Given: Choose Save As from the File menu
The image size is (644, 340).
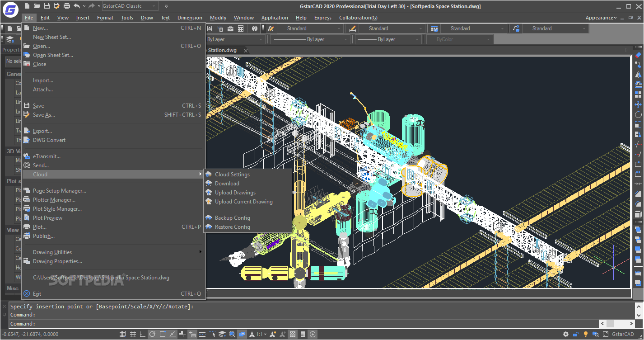Looking at the screenshot, I should click(x=113, y=115).
